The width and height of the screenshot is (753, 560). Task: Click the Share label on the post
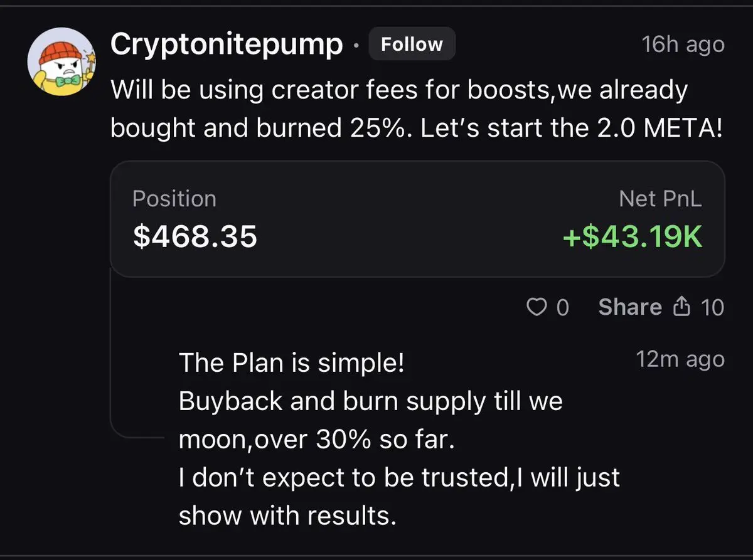630,307
